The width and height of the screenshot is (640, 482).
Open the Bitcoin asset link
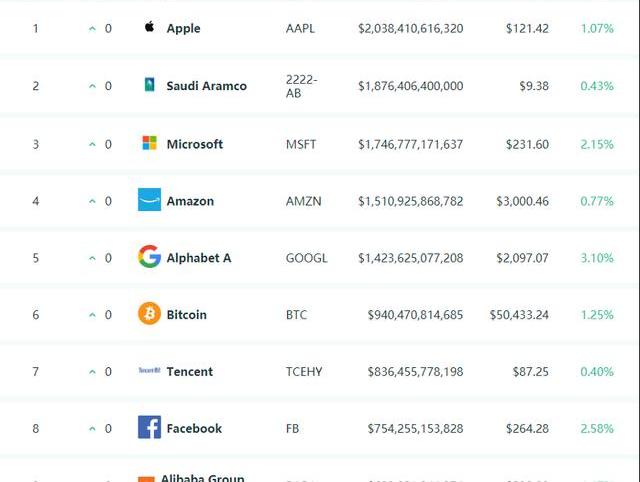click(186, 315)
